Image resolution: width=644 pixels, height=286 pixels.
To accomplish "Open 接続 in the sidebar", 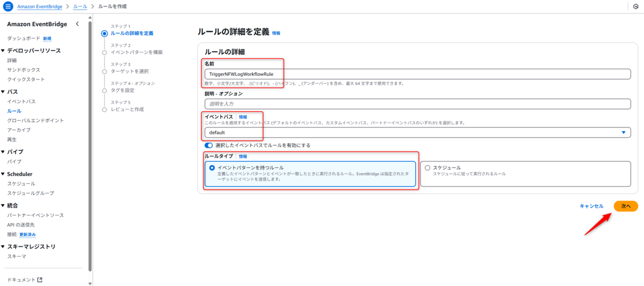I will (12, 234).
